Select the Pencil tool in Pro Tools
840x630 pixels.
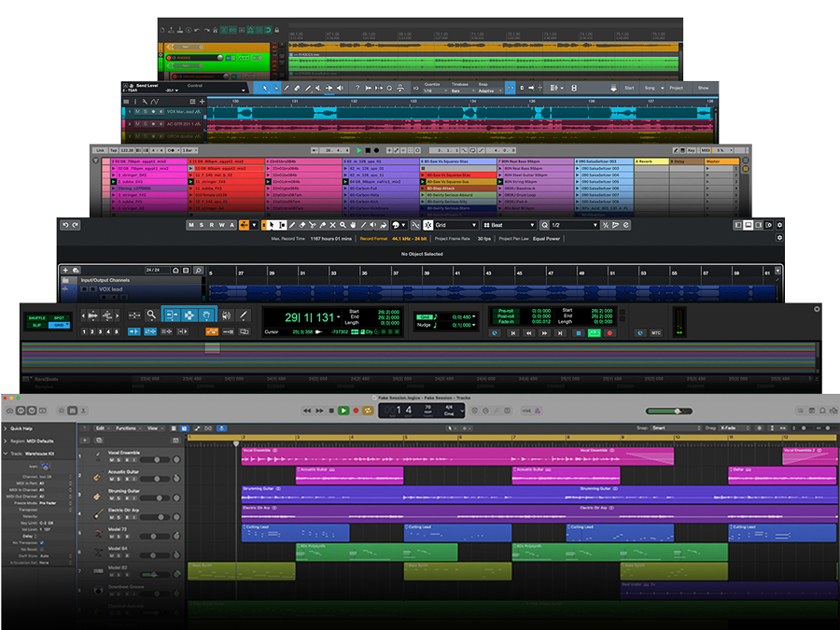(243, 315)
